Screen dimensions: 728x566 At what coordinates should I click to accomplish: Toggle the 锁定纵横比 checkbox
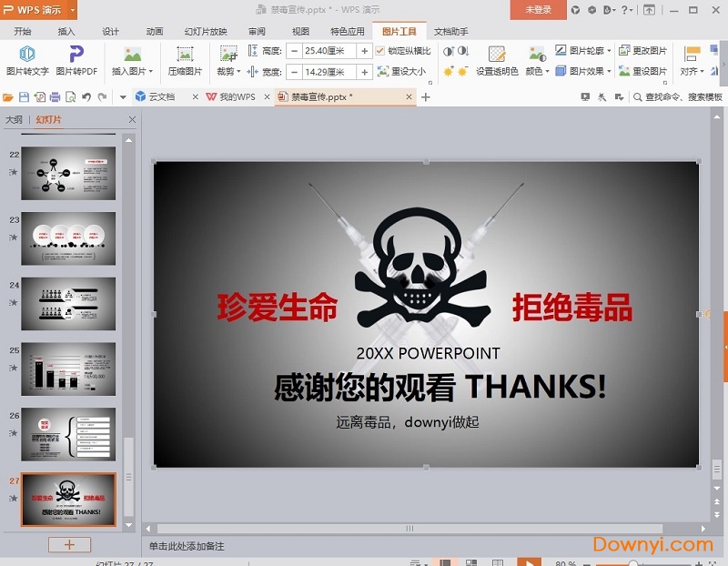(x=380, y=51)
